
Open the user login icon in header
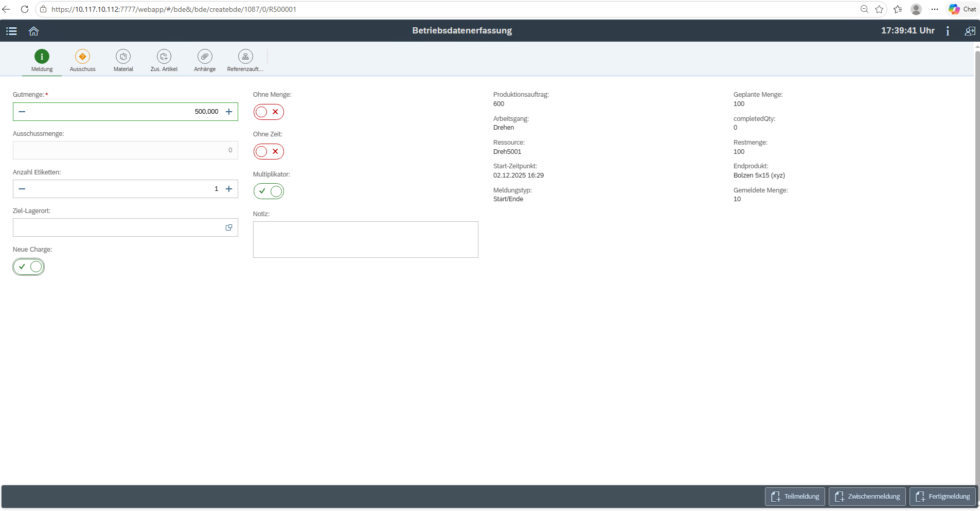(970, 31)
